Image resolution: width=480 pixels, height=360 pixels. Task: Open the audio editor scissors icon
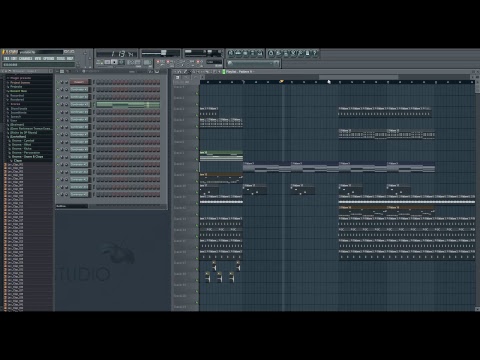tap(293, 53)
